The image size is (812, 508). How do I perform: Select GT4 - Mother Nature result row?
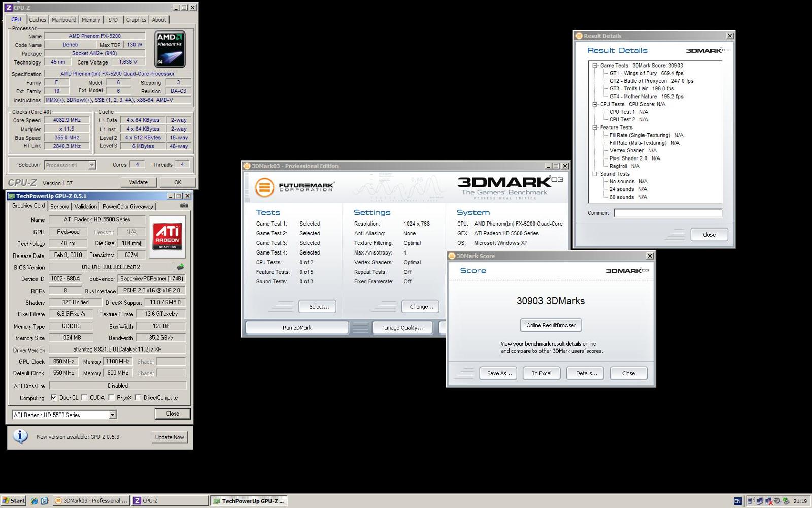(646, 96)
